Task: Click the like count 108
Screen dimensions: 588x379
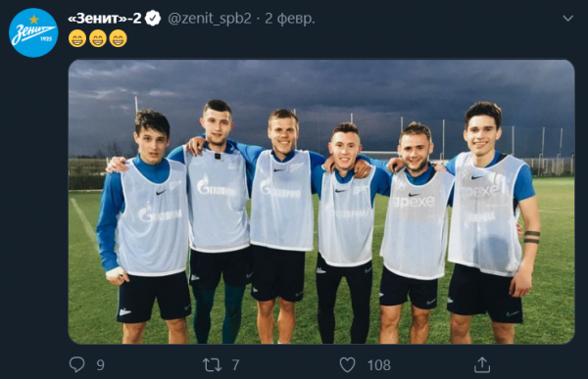Action: (378, 365)
